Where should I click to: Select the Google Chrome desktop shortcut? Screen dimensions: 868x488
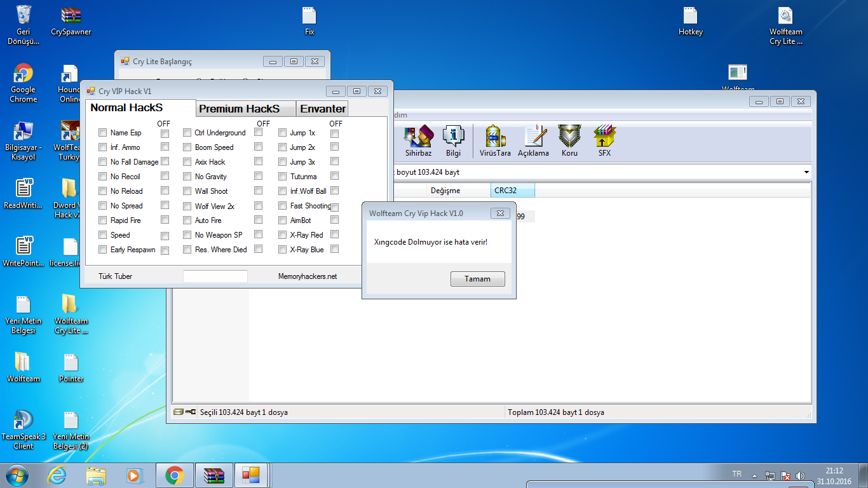[24, 83]
